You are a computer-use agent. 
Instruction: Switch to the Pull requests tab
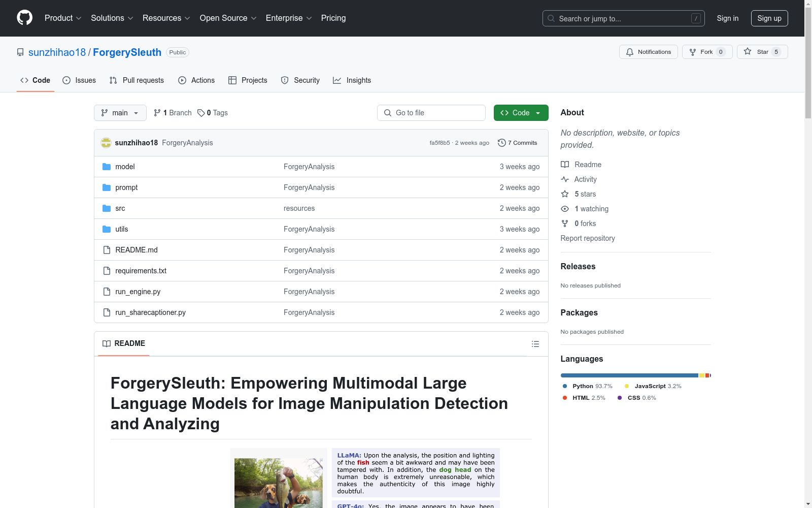click(137, 80)
